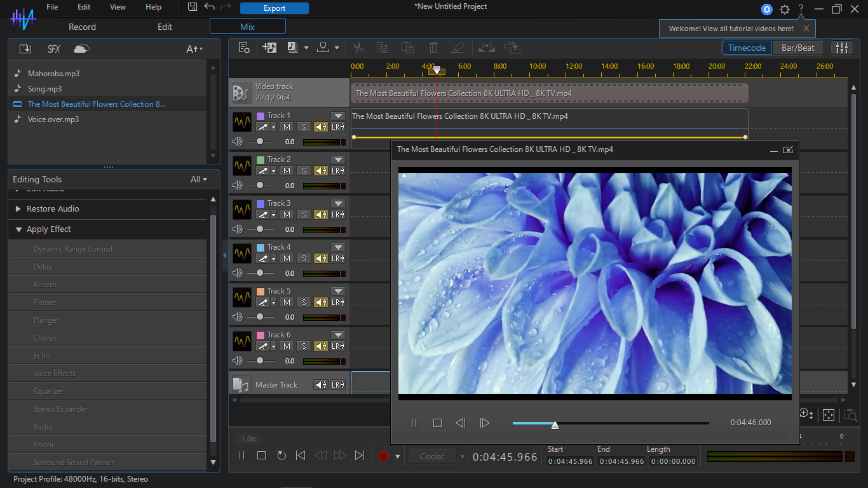Open the Editing Tools All dropdown
The width and height of the screenshot is (868, 488).
point(198,179)
